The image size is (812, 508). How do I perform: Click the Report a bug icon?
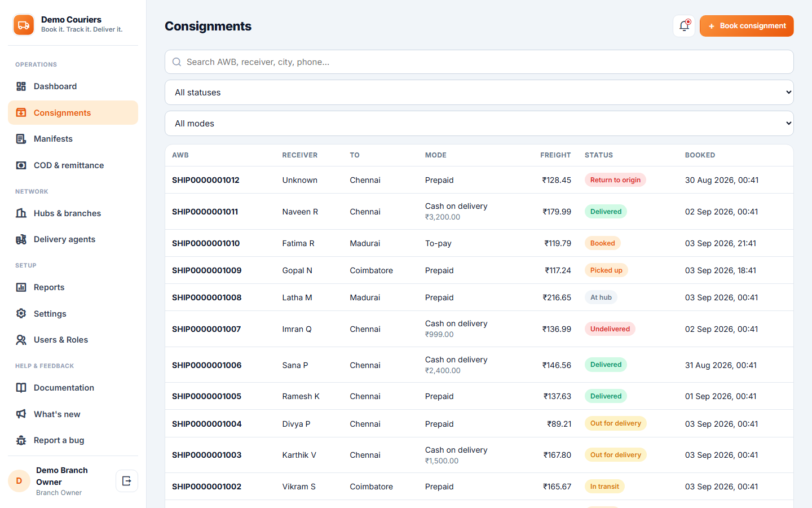pyautogui.click(x=21, y=440)
